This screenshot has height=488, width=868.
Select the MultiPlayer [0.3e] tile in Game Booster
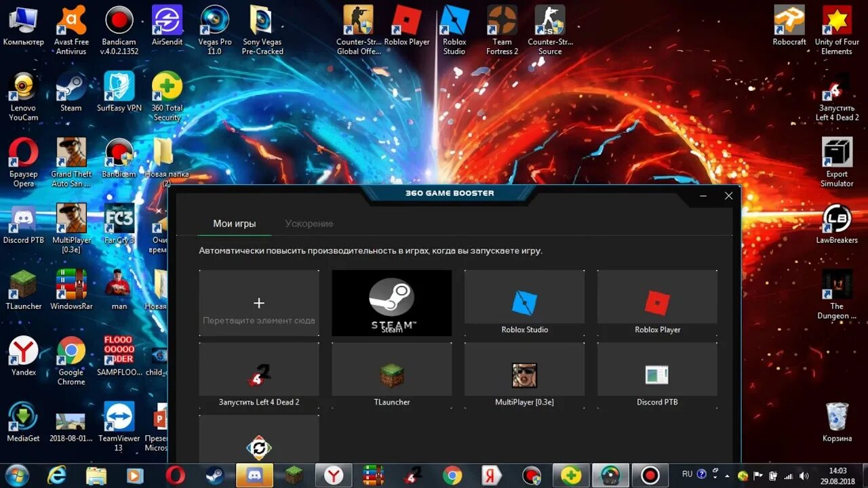point(524,375)
